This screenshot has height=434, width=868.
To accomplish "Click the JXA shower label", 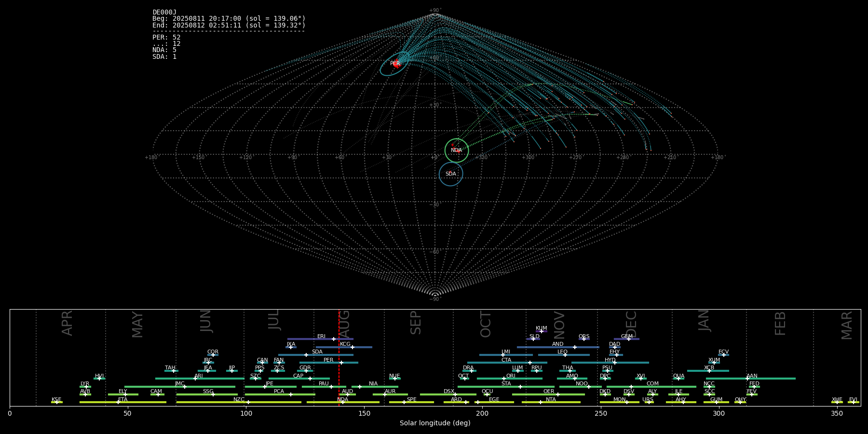I will tap(291, 344).
